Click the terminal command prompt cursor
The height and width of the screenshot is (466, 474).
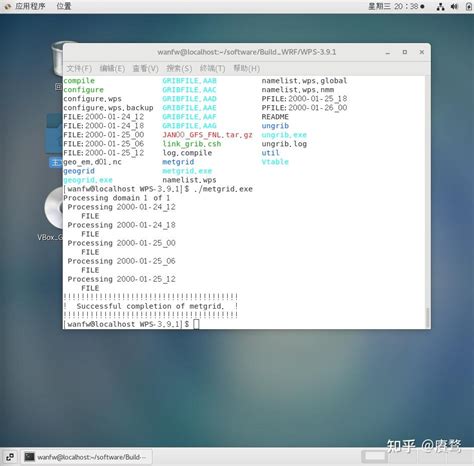point(196,324)
